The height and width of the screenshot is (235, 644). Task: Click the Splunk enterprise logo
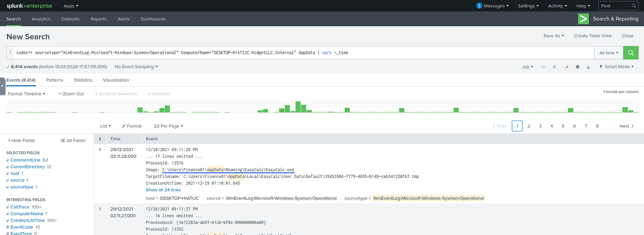pos(29,6)
